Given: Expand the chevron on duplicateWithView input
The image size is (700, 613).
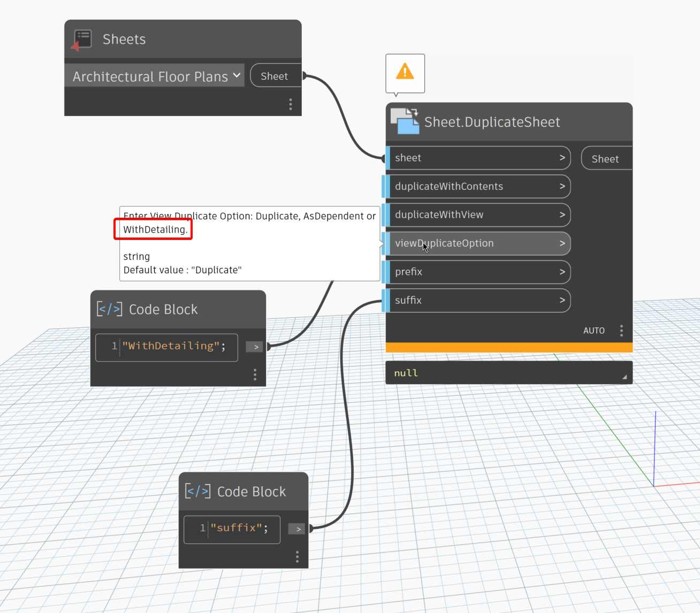Looking at the screenshot, I should (x=562, y=214).
